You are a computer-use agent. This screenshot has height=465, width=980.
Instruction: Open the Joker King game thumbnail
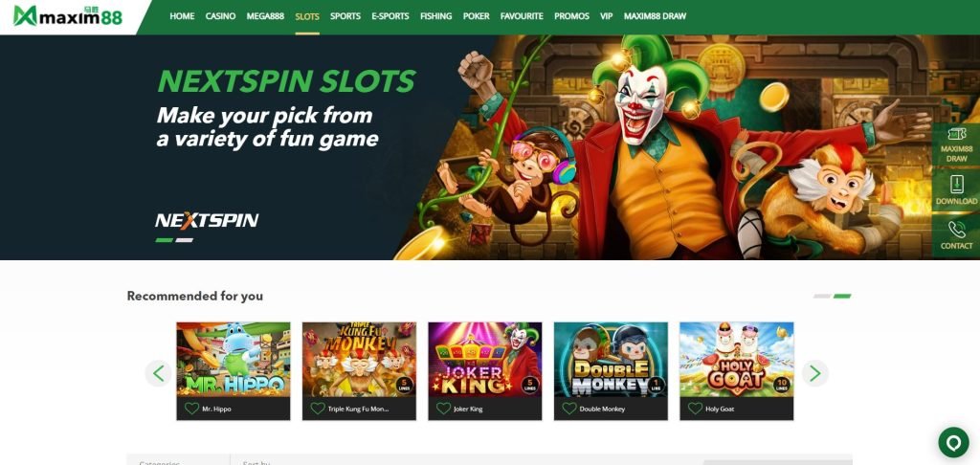pyautogui.click(x=485, y=360)
